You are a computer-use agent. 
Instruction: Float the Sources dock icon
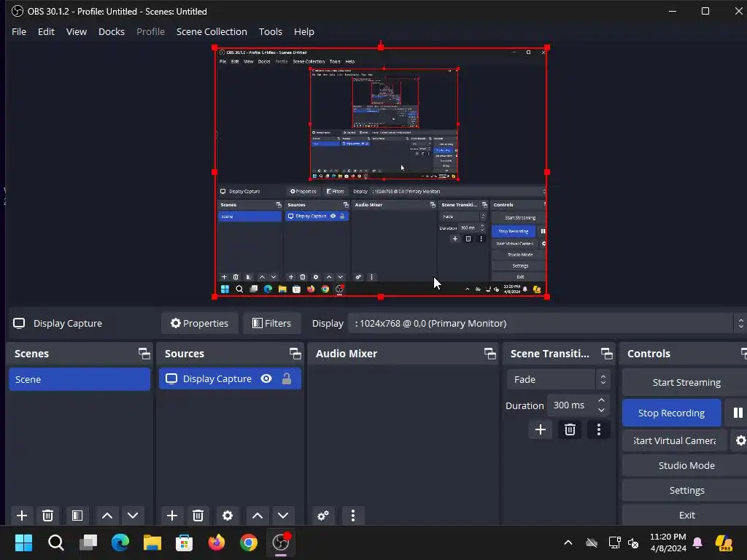coord(295,354)
